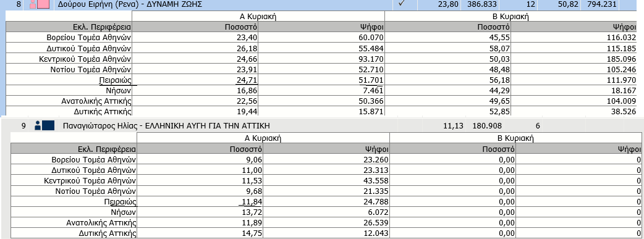Sort by the Εκλ. Περιφέρεια column in the Δούρου table

pyautogui.click(x=69, y=27)
